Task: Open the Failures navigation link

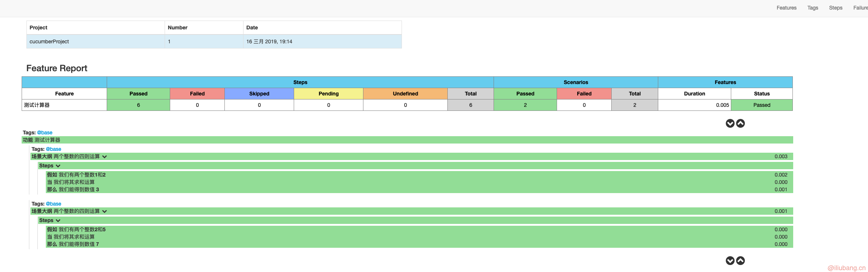Action: [860, 8]
